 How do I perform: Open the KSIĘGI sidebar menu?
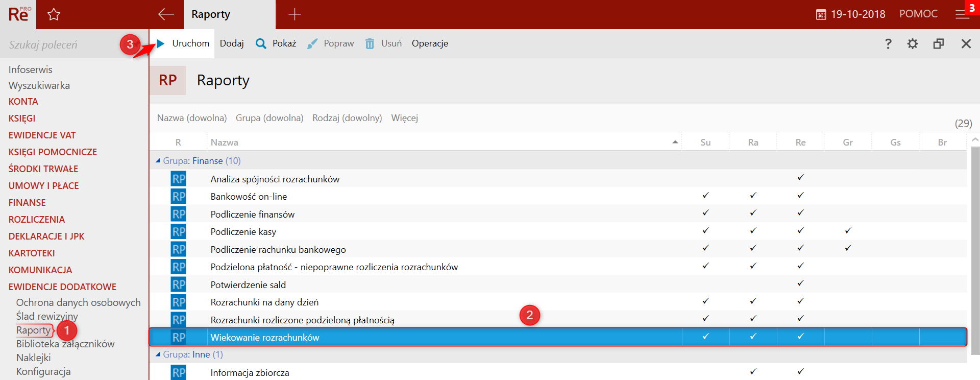coord(22,118)
